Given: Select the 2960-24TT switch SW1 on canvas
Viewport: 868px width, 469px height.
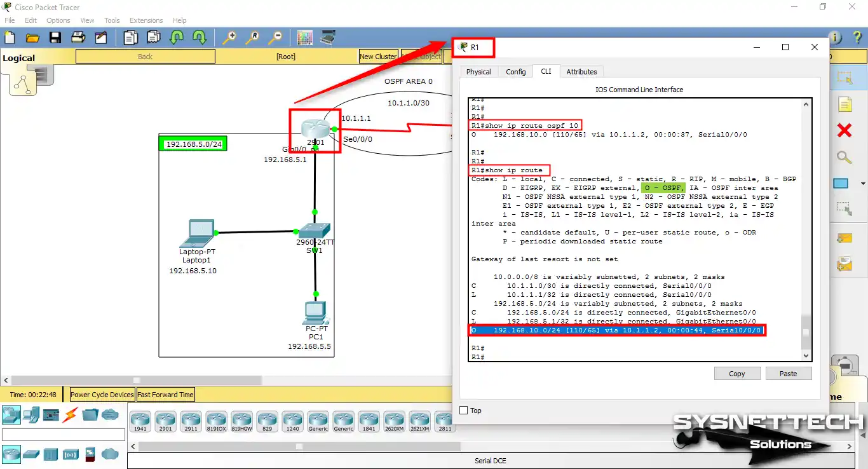Looking at the screenshot, I should click(315, 232).
